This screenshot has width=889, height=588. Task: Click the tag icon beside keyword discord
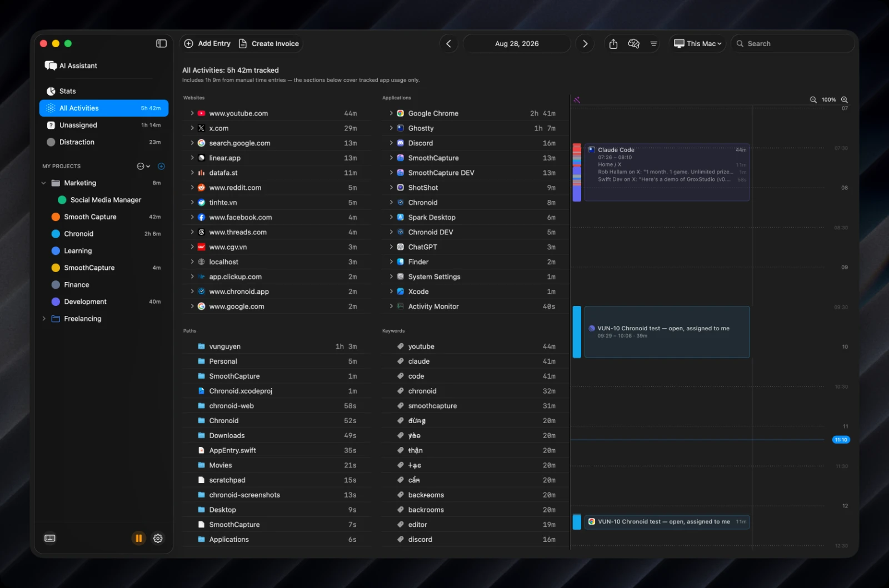[x=401, y=540]
